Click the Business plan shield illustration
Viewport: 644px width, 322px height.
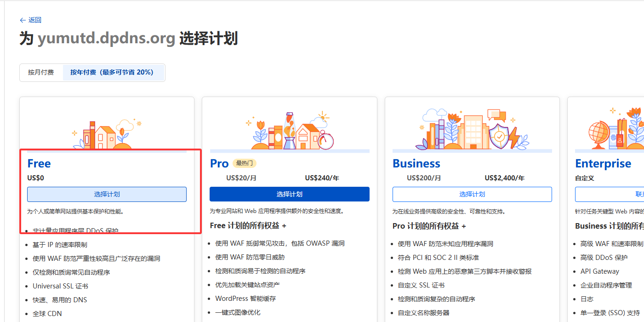(x=499, y=137)
